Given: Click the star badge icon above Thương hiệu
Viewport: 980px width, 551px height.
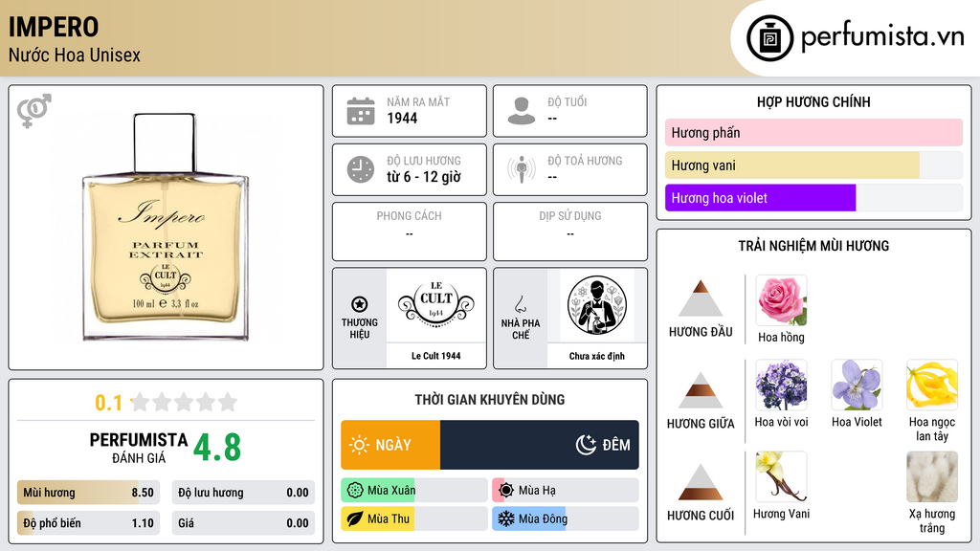Looking at the screenshot, I should pos(360,304).
